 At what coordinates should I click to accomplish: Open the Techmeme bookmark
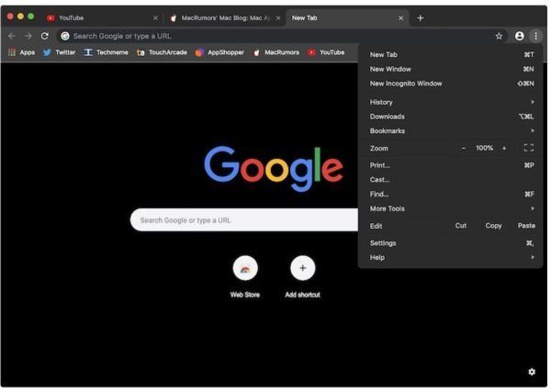(x=107, y=52)
